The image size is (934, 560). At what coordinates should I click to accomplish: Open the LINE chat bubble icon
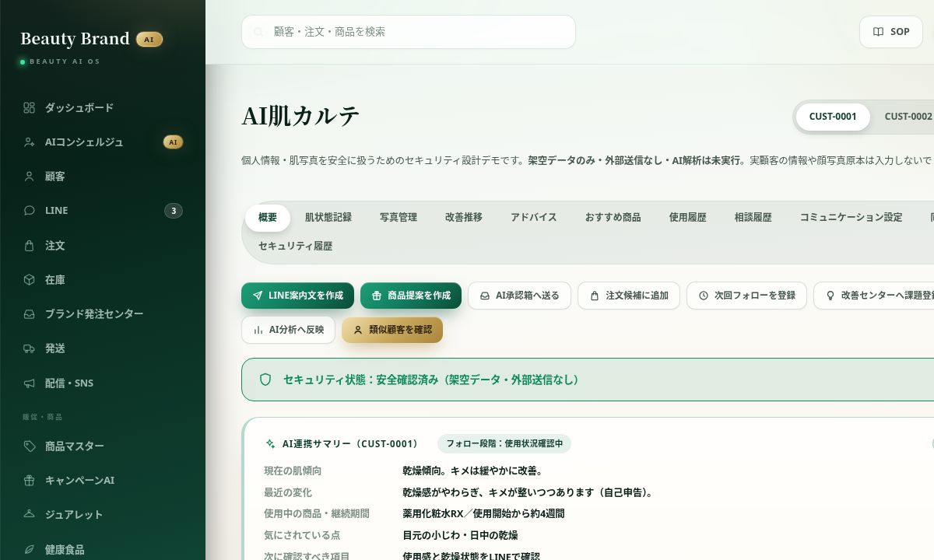click(x=30, y=211)
